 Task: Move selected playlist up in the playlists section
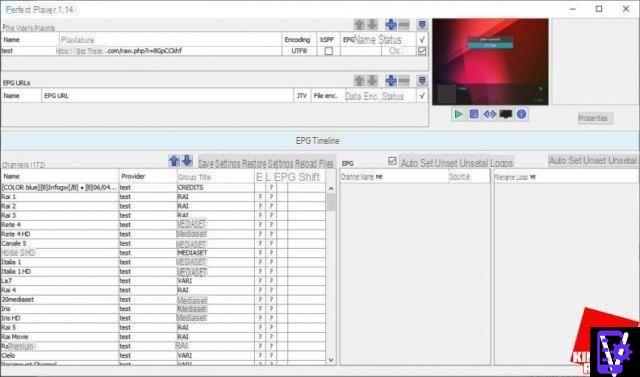(359, 24)
